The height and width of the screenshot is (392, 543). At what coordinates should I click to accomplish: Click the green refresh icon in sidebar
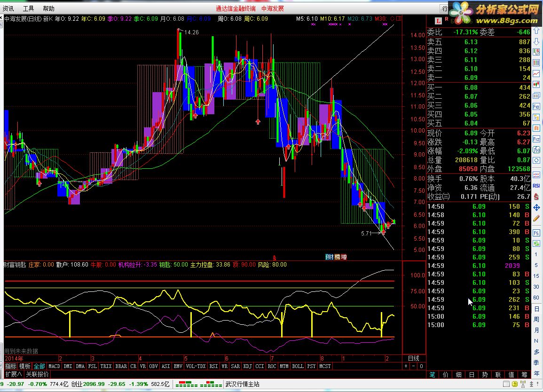point(536,243)
